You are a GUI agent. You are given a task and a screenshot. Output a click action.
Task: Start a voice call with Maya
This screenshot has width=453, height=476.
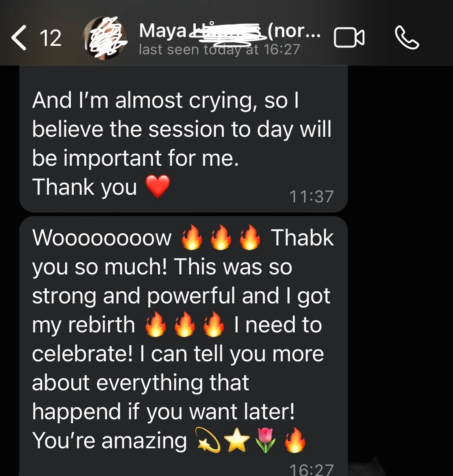[407, 38]
